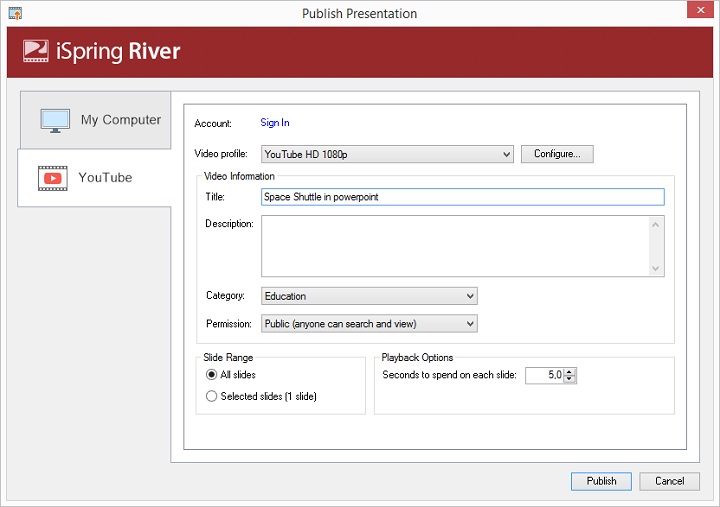Viewport: 720px width, 507px height.
Task: Click the Publish Presentation title bar app icon
Action: click(15, 13)
